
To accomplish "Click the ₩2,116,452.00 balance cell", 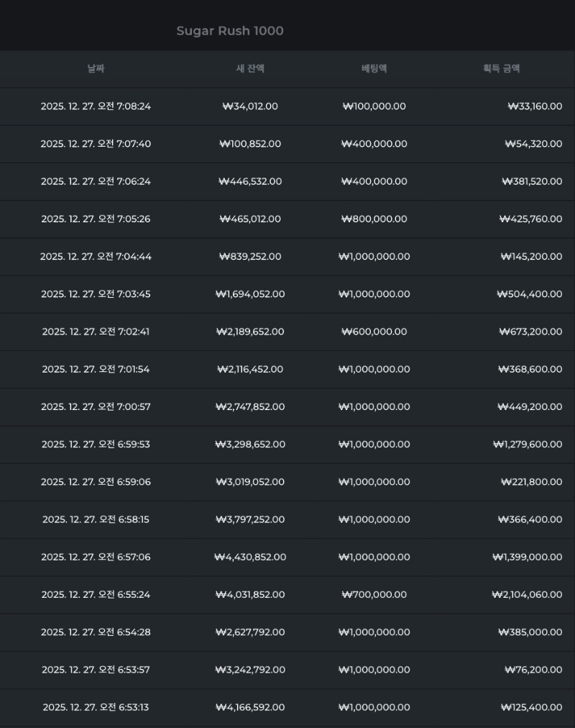I will point(250,369).
